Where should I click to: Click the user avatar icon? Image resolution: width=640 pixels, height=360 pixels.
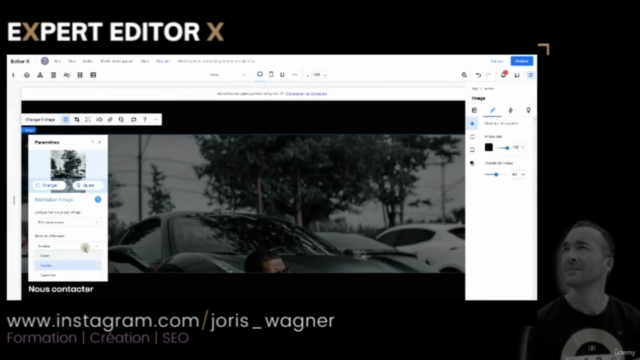[x=44, y=61]
